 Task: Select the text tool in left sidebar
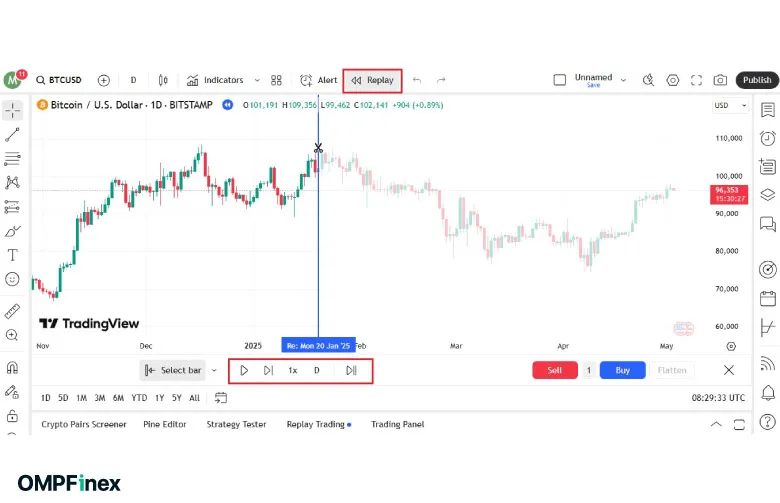[12, 255]
